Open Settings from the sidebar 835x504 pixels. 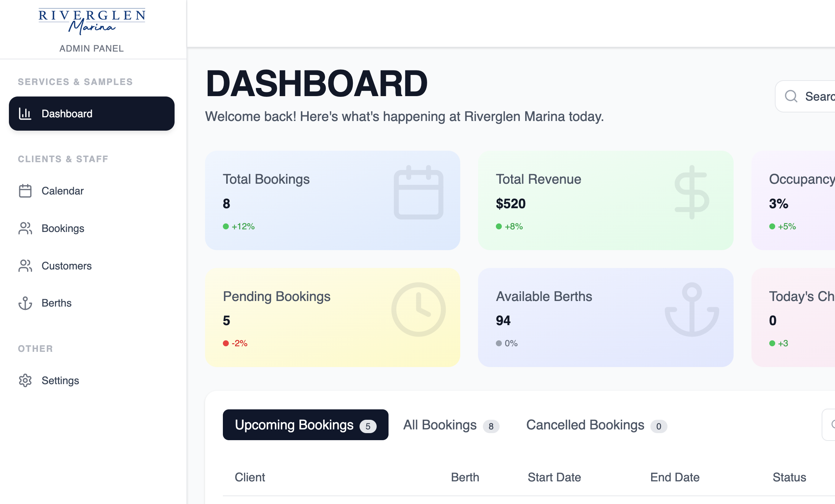(92, 380)
